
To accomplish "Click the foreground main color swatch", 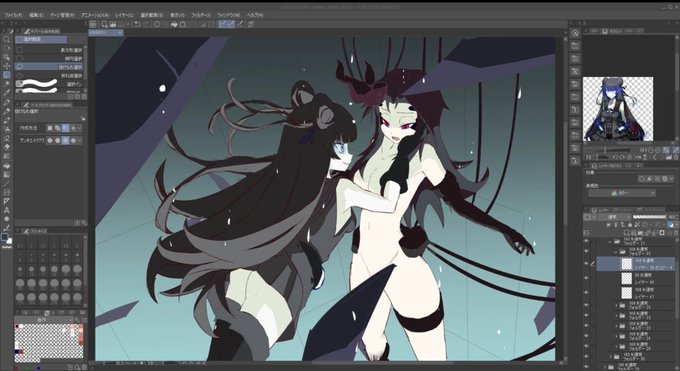I will point(5,237).
